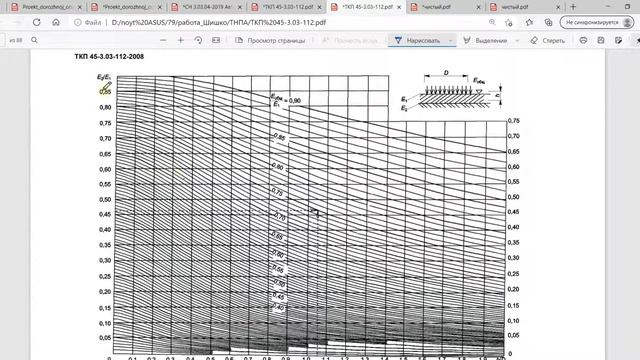Open the address bar zoom indicator
Screen dimensions: 640x360
tap(492, 22)
